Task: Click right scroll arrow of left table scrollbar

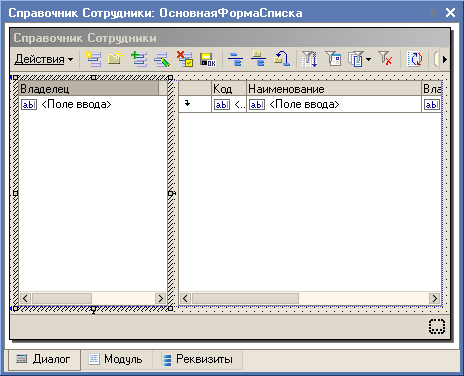Action: pos(161,298)
